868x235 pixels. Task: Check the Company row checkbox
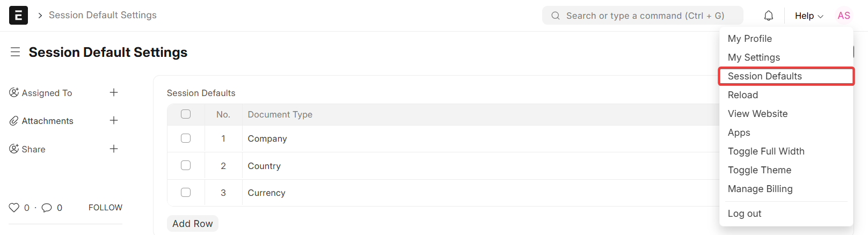pos(186,138)
